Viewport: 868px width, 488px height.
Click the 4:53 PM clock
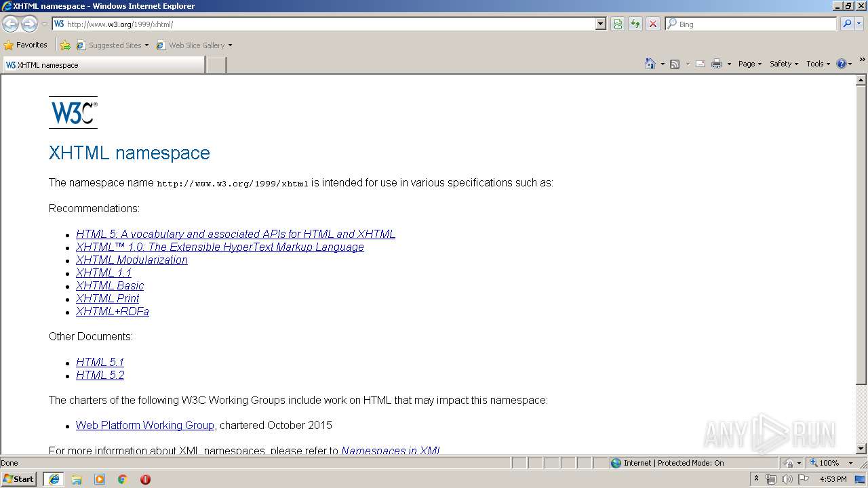(x=833, y=479)
